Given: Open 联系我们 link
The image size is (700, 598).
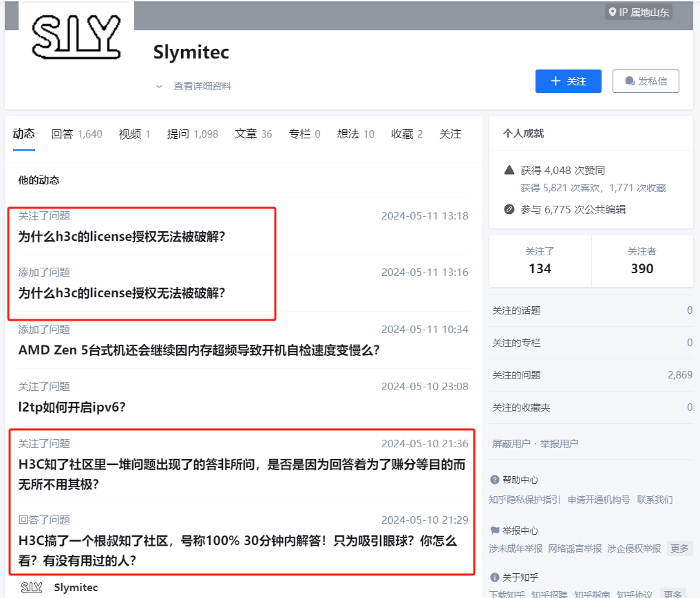Looking at the screenshot, I should (655, 500).
